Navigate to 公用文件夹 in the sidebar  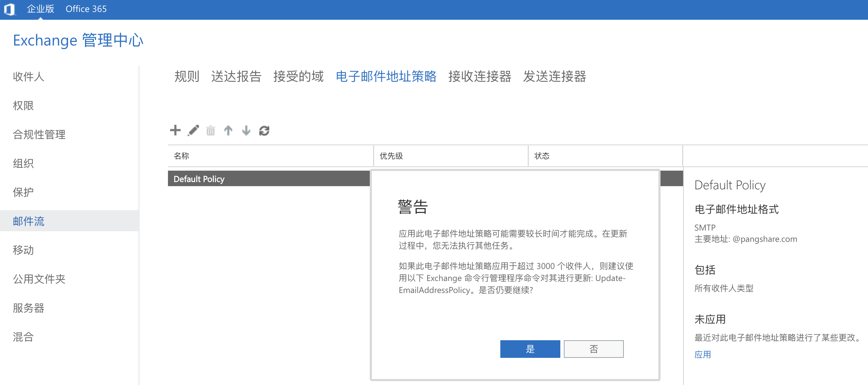(39, 279)
